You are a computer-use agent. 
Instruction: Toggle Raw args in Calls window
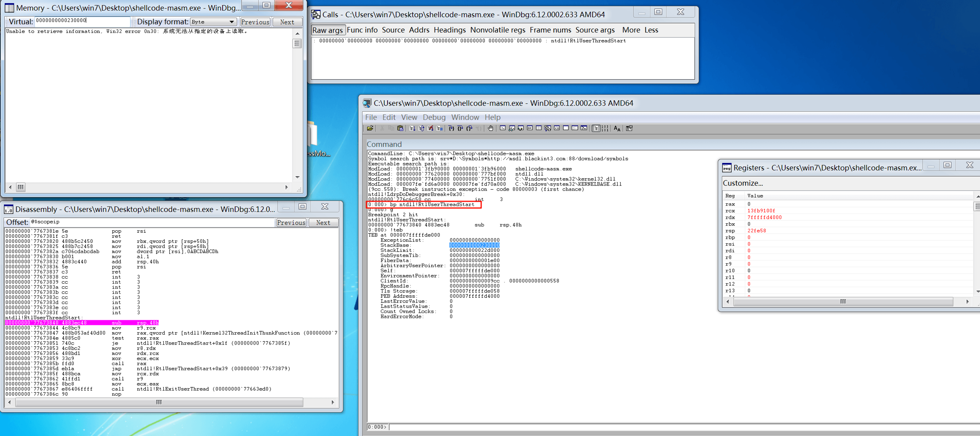coord(327,30)
